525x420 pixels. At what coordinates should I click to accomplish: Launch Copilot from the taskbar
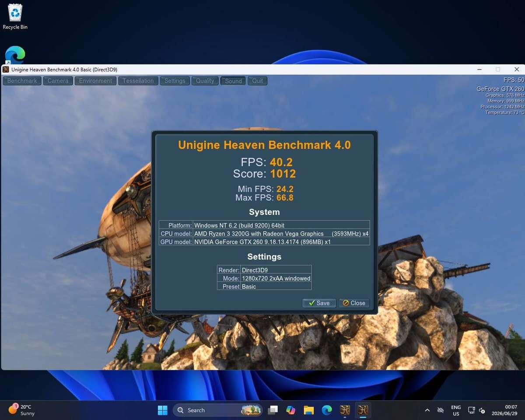291,410
